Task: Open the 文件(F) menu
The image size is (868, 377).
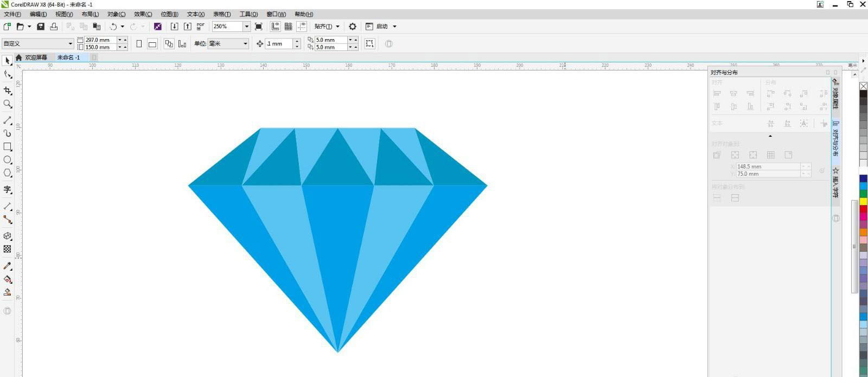Action: [x=12, y=14]
